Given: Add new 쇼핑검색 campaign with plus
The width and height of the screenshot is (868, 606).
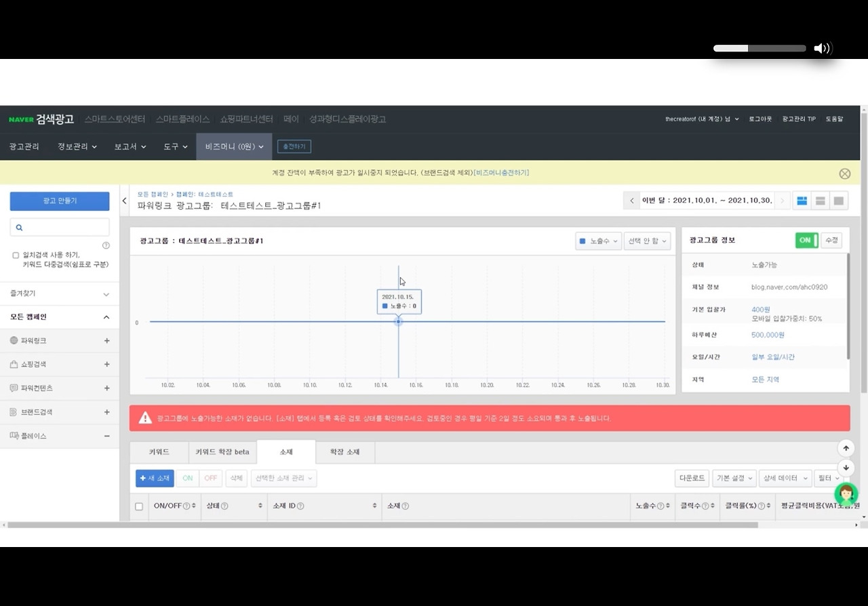Looking at the screenshot, I should pos(106,365).
